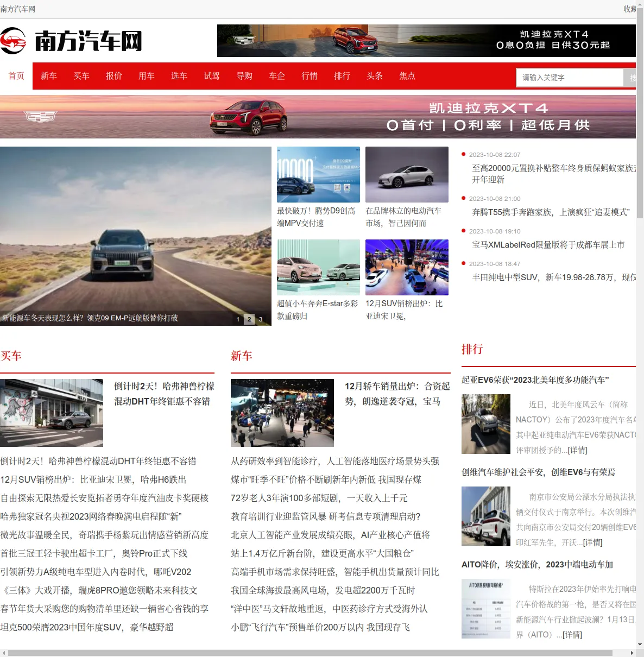Open 车企 in the navigation bar
The width and height of the screenshot is (644, 657).
click(x=277, y=76)
